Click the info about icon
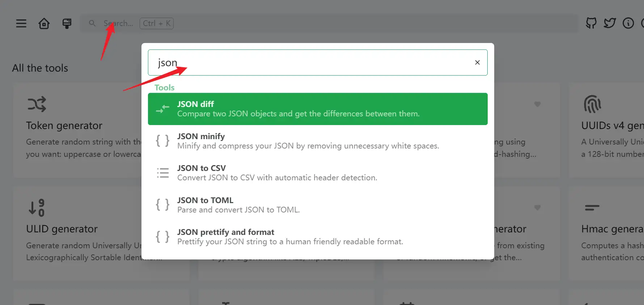Screen dimensions: 644x305 628,23
